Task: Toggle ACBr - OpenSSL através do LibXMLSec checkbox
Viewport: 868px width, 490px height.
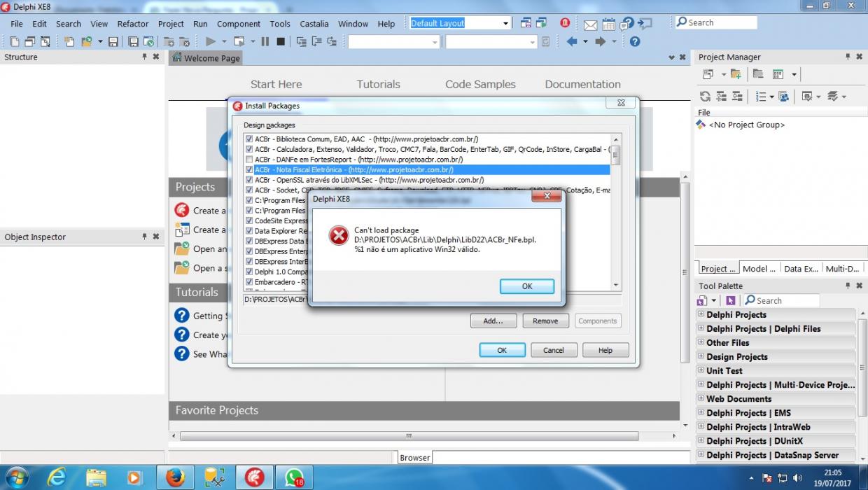Action: point(248,180)
